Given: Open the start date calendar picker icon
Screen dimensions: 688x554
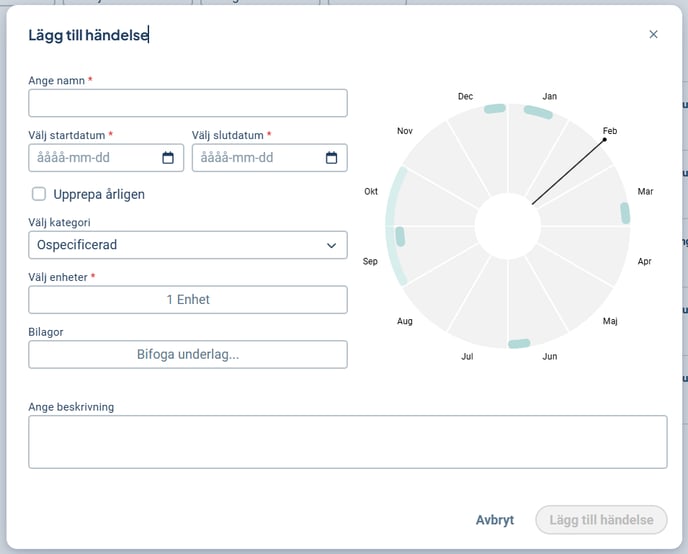Looking at the screenshot, I should (168, 158).
